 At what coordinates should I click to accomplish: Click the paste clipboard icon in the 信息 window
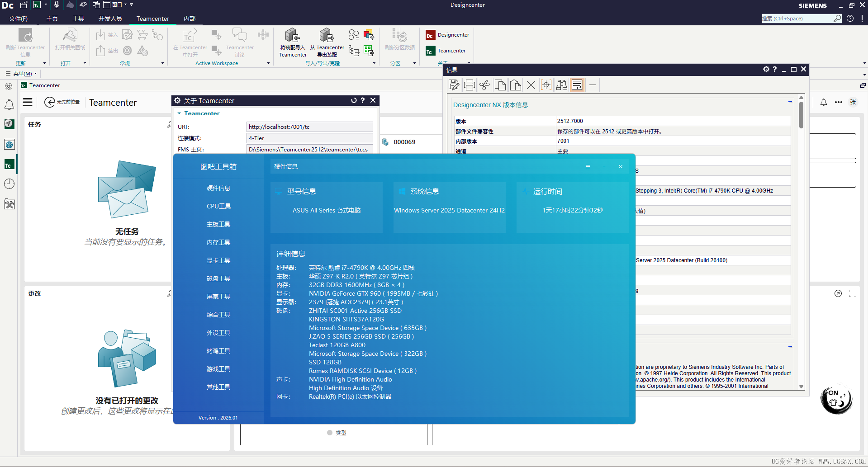516,85
